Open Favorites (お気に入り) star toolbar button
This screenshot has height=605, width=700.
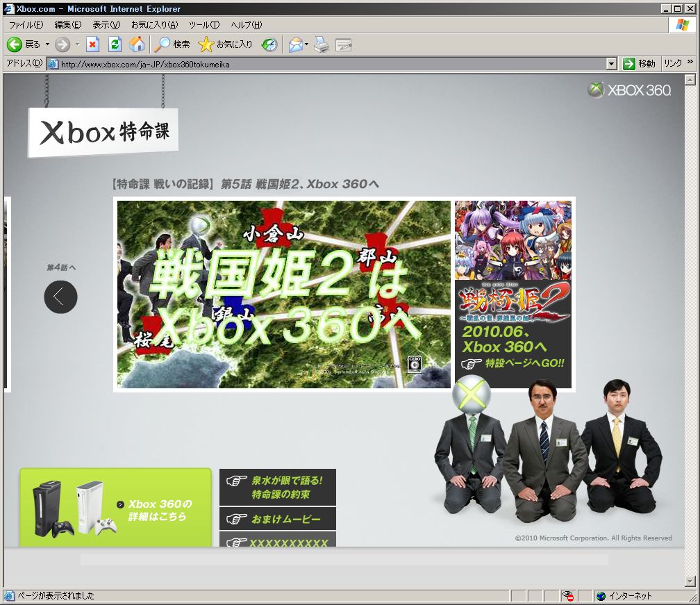coord(226,44)
